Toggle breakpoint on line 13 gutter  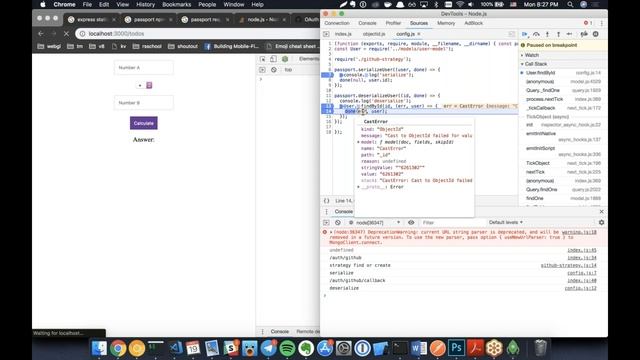(327, 106)
